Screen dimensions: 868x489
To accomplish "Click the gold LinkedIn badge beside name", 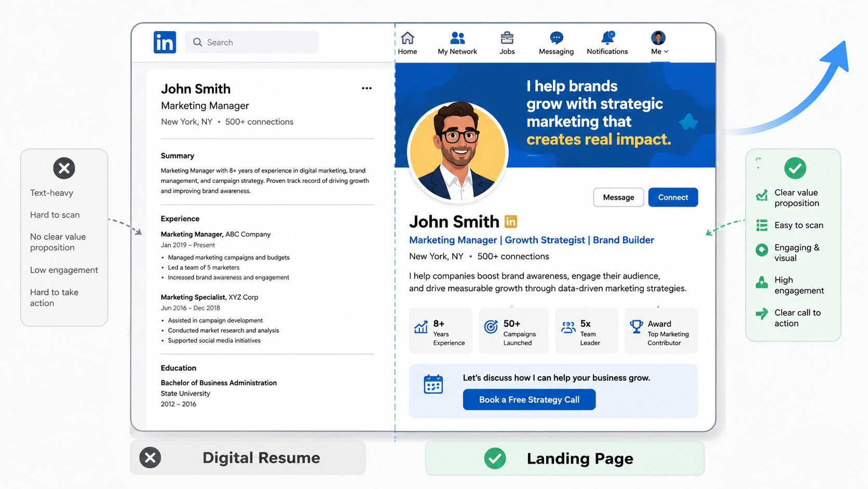I will [511, 222].
